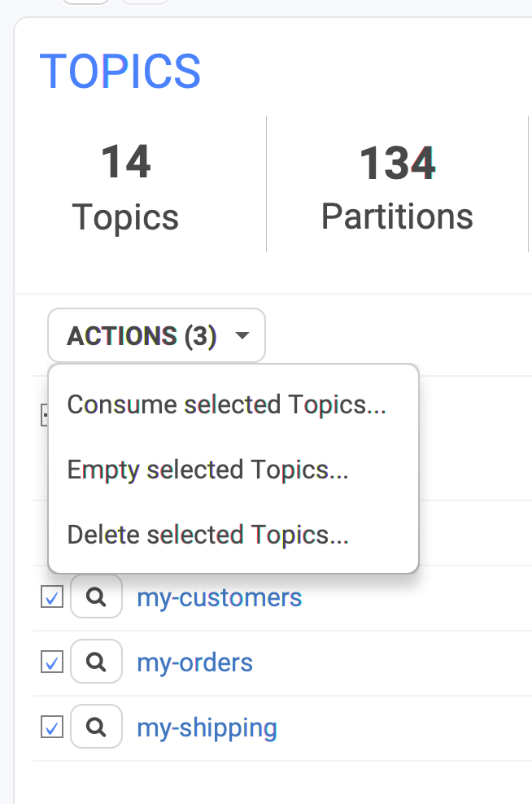The width and height of the screenshot is (532, 804).
Task: Click the blue TOPICS page heading
Action: pos(120,72)
